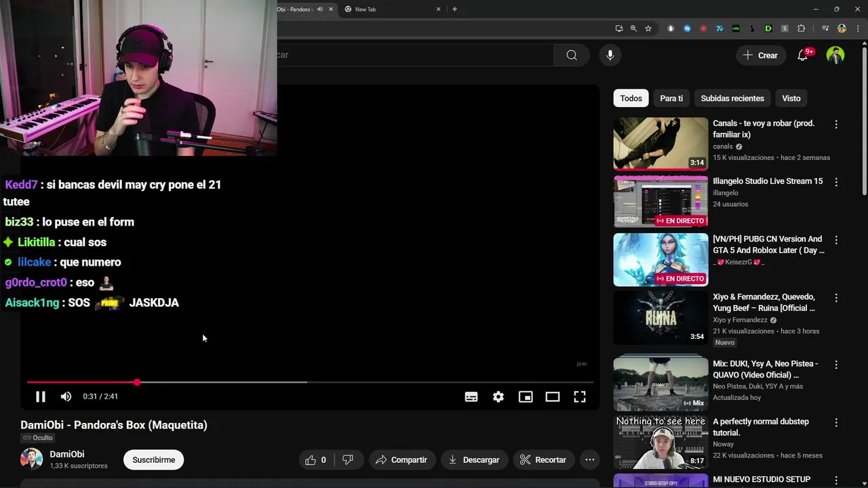Subscribe to DamiObi with Suscribirme

coord(154,460)
